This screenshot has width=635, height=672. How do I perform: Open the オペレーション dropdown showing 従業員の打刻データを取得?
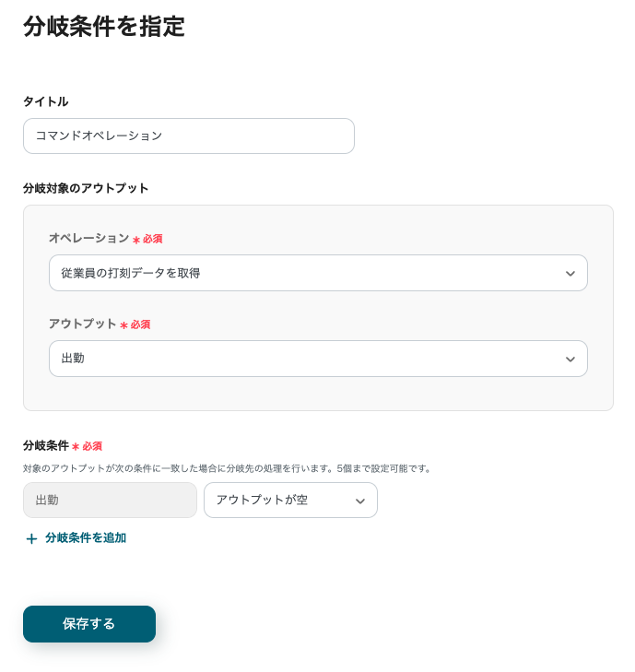(304, 273)
